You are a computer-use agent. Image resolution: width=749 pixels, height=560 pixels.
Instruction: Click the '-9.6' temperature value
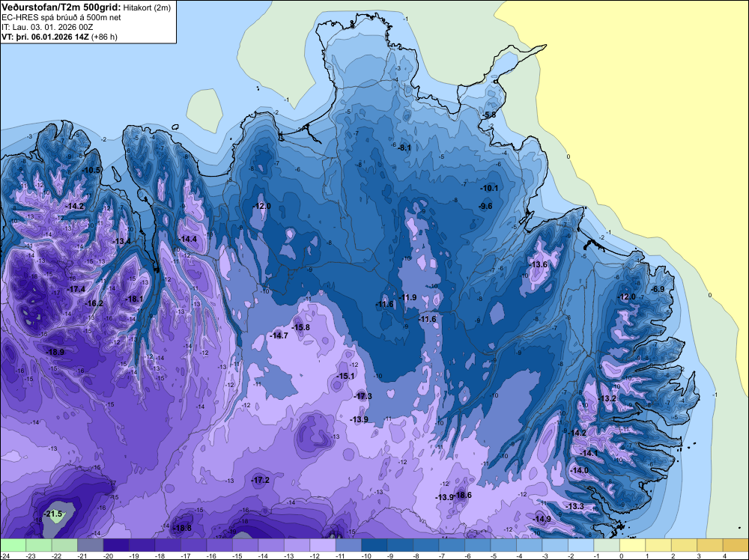coord(485,206)
